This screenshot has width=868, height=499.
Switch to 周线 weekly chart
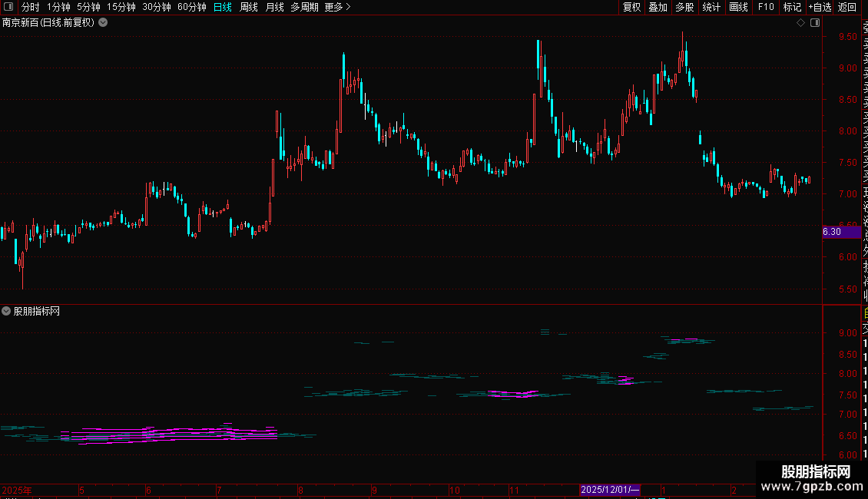(249, 7)
